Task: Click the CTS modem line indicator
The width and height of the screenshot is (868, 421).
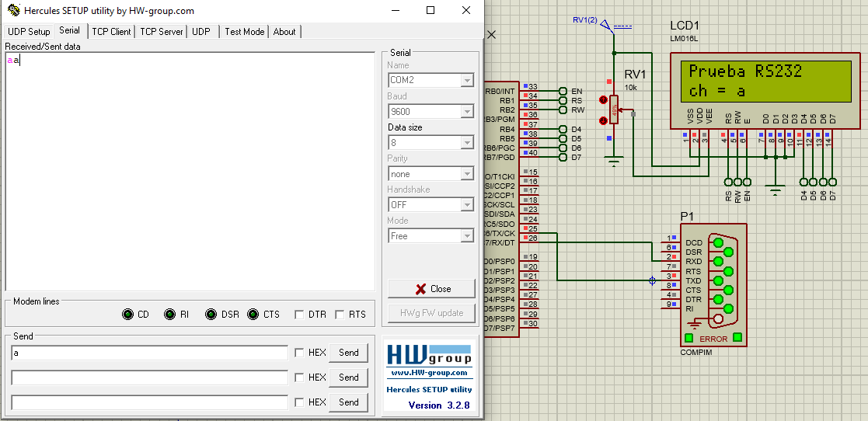Action: tap(253, 315)
